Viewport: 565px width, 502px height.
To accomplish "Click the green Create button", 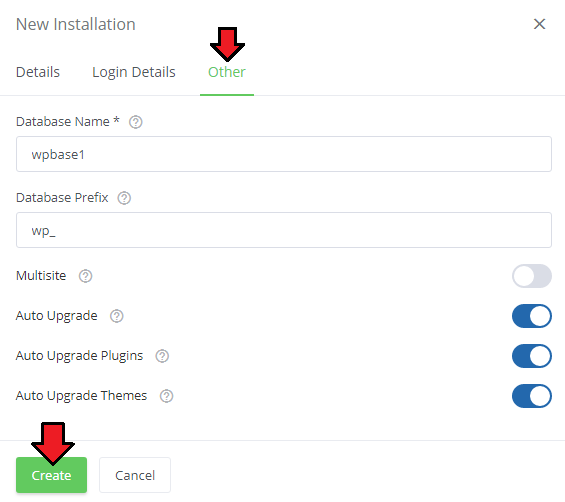I will (51, 475).
